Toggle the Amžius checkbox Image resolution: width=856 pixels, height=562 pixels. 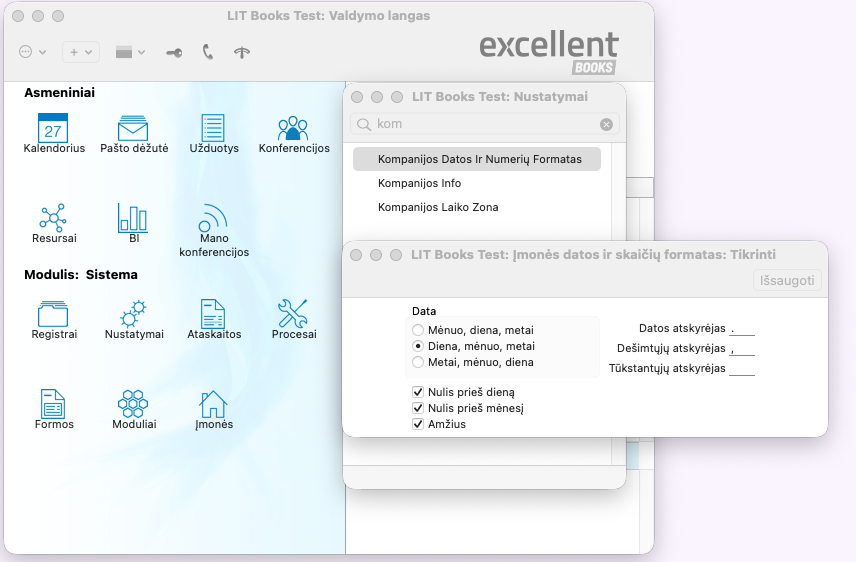coord(418,424)
